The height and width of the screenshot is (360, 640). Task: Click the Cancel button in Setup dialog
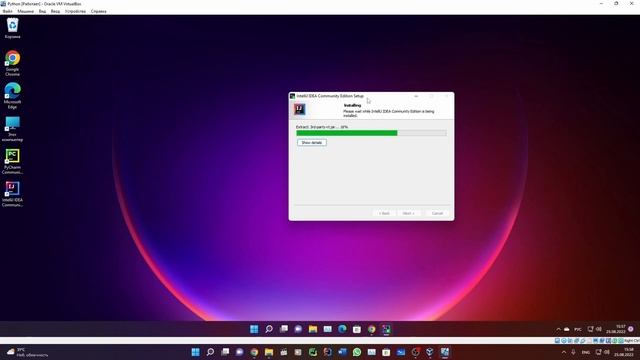pos(437,213)
